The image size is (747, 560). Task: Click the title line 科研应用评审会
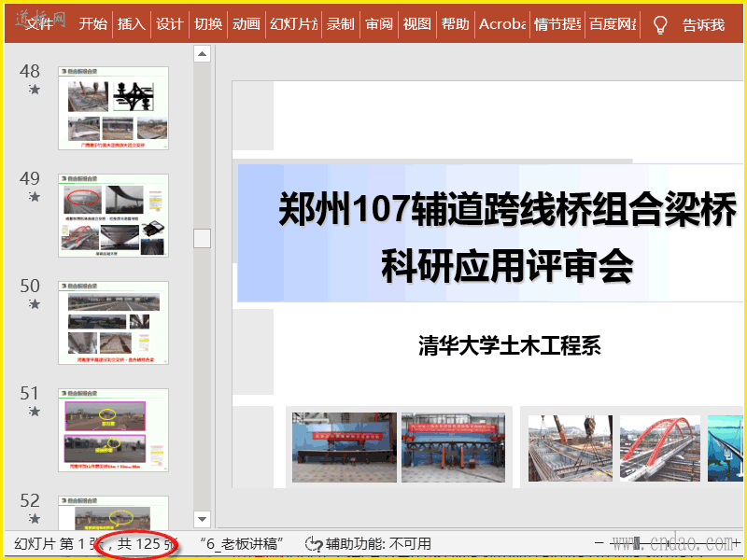[507, 265]
